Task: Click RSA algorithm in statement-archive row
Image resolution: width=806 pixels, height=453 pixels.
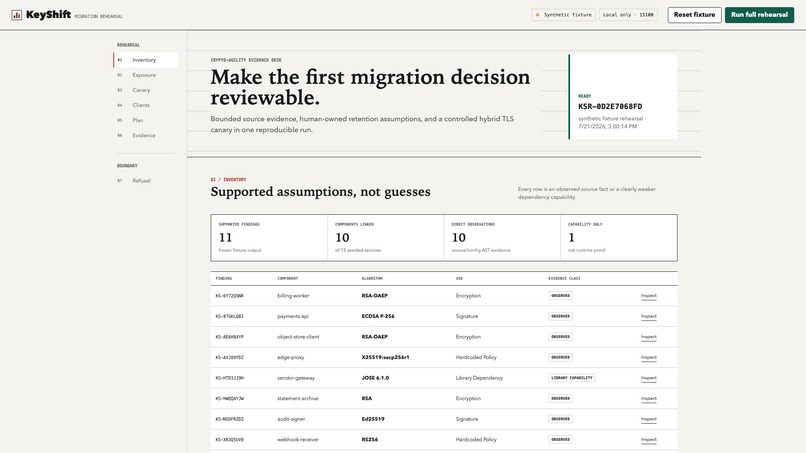Action: click(367, 398)
